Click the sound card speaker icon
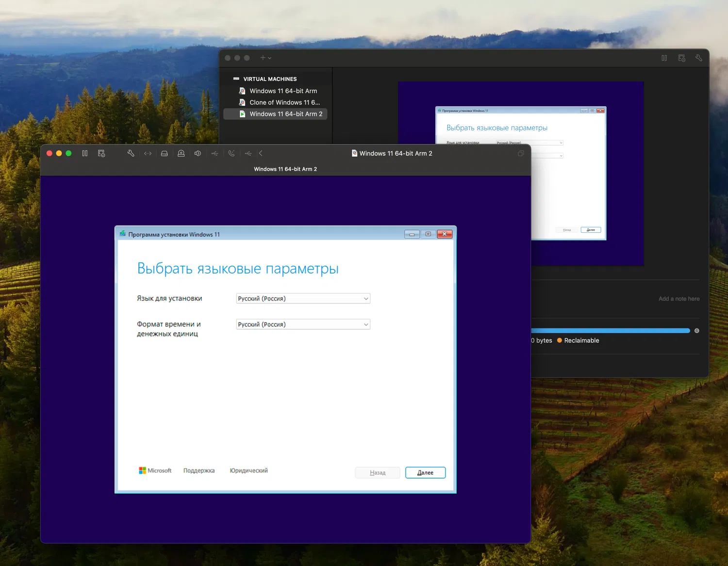Screen dimensions: 728x566 (x=198, y=153)
